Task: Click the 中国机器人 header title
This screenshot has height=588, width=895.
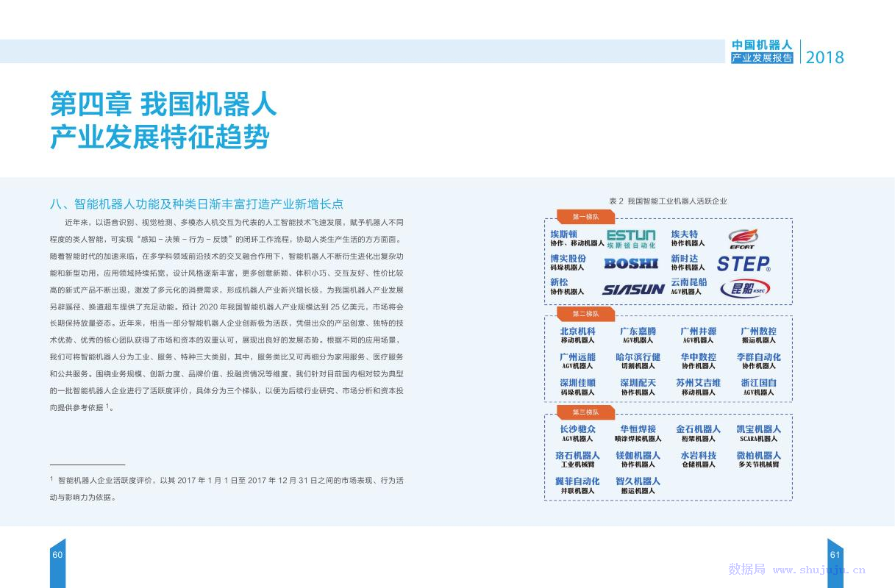Action: coord(763,46)
